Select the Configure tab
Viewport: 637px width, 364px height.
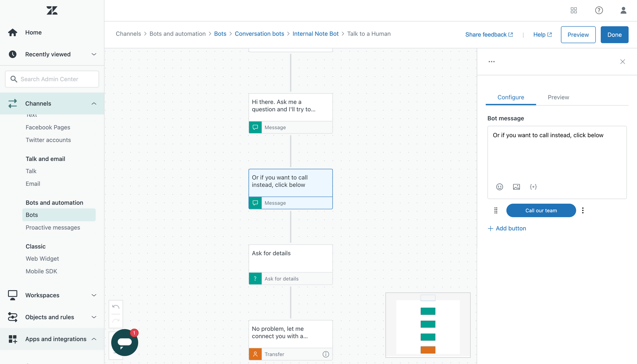pos(511,97)
